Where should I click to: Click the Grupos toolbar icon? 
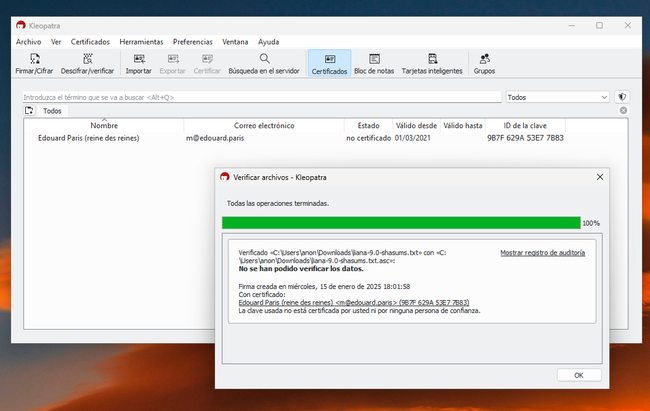484,64
